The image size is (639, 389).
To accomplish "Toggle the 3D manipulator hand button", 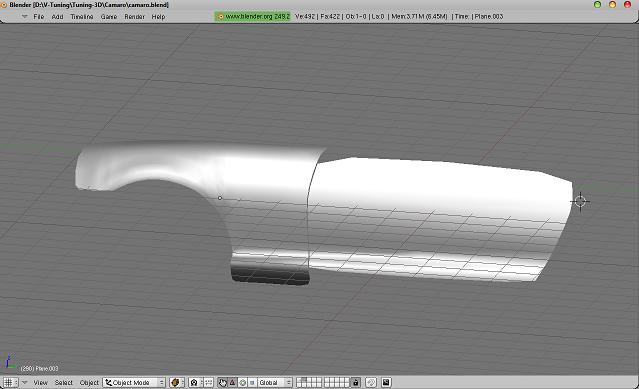I will (222, 382).
